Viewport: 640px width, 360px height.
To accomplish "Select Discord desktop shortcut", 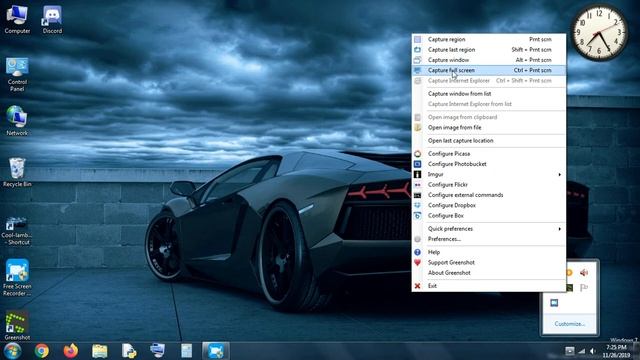I will pos(52,19).
